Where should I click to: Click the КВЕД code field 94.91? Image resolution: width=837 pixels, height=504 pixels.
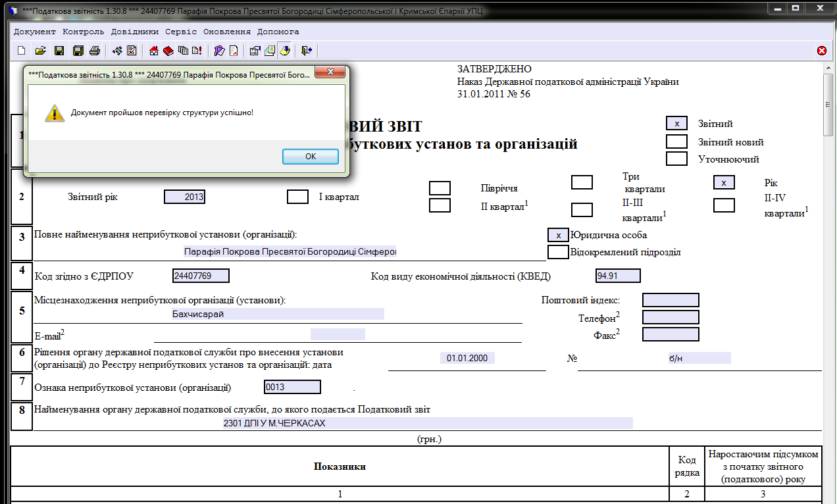(618, 276)
